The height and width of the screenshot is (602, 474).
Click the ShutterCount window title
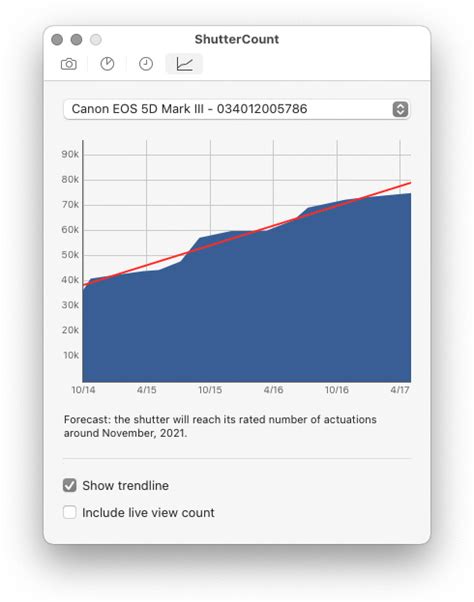pyautogui.click(x=237, y=39)
